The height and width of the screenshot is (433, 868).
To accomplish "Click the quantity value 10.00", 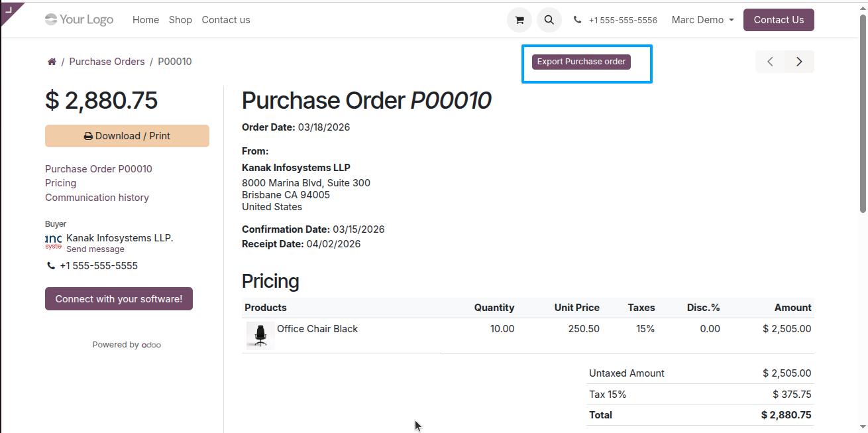I will click(x=502, y=329).
